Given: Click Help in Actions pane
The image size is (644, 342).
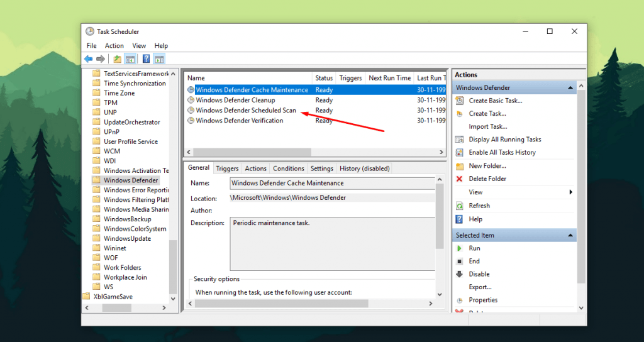Looking at the screenshot, I should click(475, 219).
